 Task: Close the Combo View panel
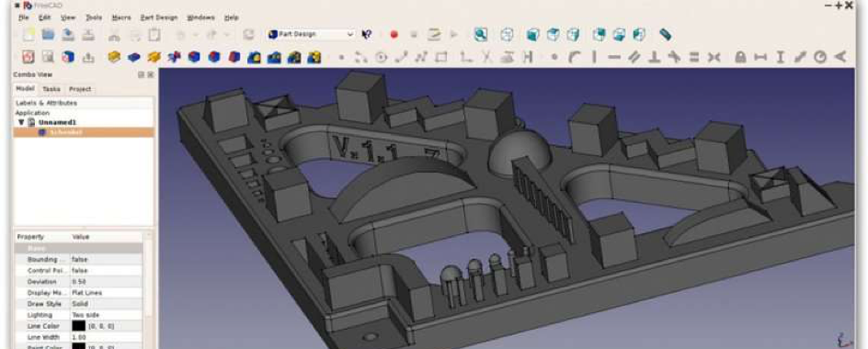point(151,74)
